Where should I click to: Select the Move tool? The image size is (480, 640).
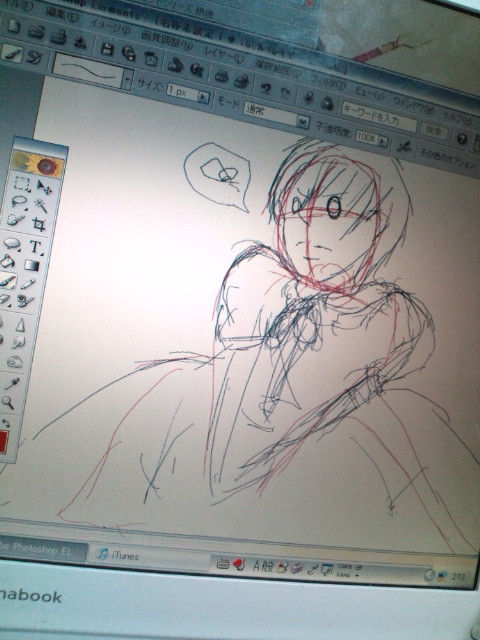click(x=44, y=187)
